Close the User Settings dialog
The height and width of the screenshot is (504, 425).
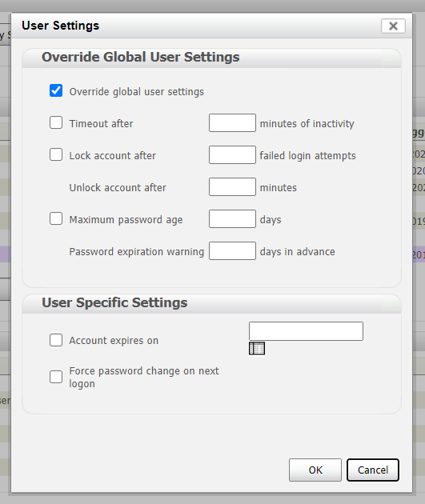pos(393,26)
